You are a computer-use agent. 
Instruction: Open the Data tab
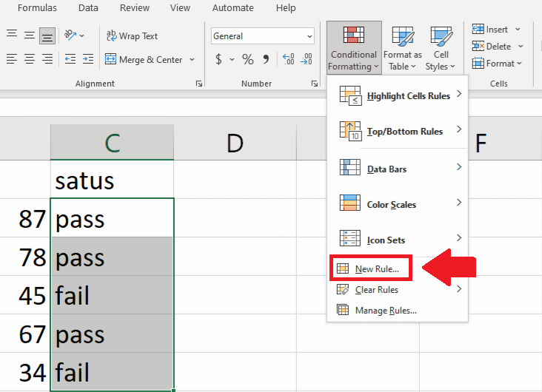tap(88, 7)
